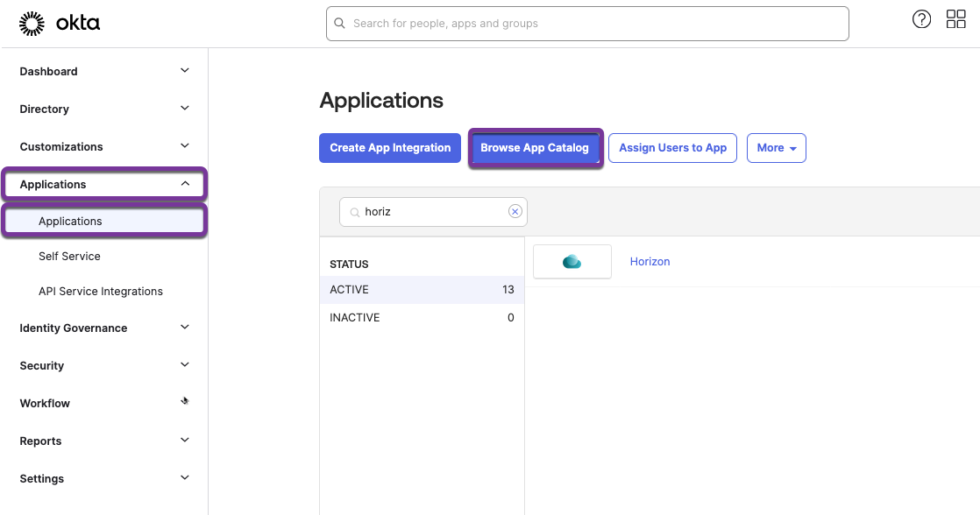Open the Horizon application link
This screenshot has height=515, width=980.
tap(650, 262)
